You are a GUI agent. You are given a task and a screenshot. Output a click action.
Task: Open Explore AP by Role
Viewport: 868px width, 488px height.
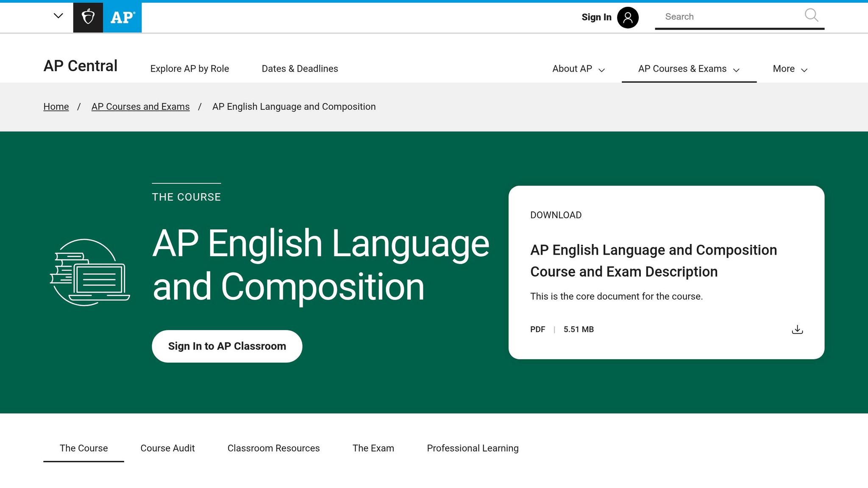(x=189, y=69)
